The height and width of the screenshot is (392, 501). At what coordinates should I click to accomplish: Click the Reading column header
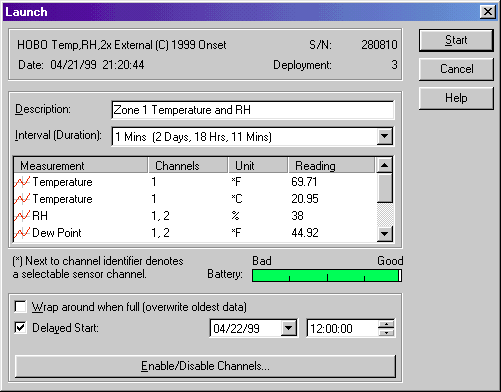[x=331, y=166]
